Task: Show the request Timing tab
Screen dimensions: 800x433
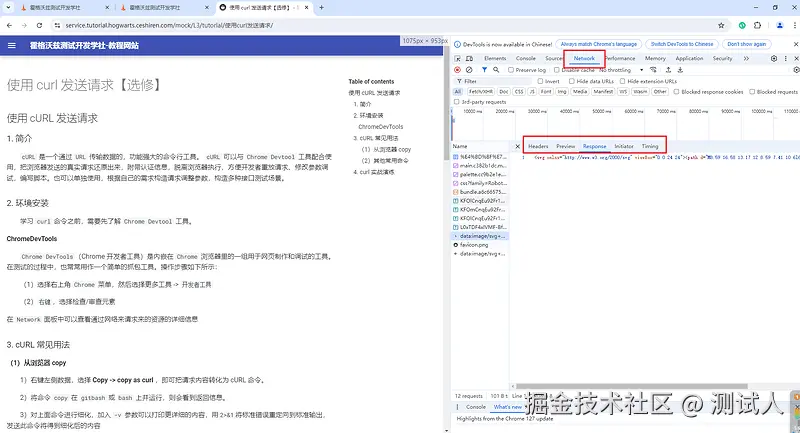Action: click(649, 146)
